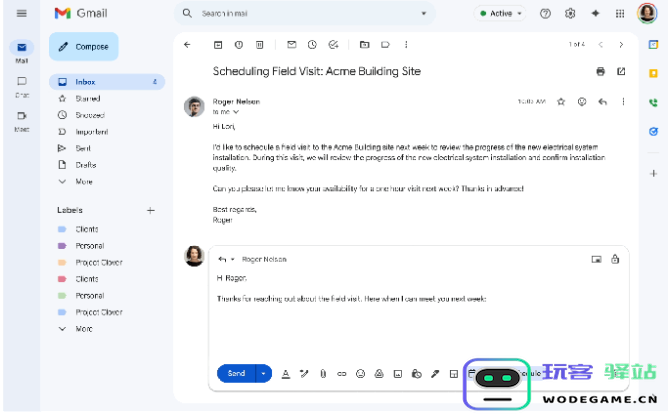This screenshot has width=668, height=414.
Task: Snooze this email conversation
Action: pos(312,45)
